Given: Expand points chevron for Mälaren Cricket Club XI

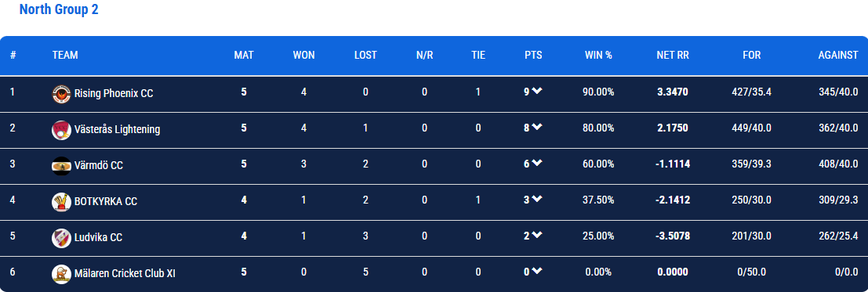Looking at the screenshot, I should [537, 271].
